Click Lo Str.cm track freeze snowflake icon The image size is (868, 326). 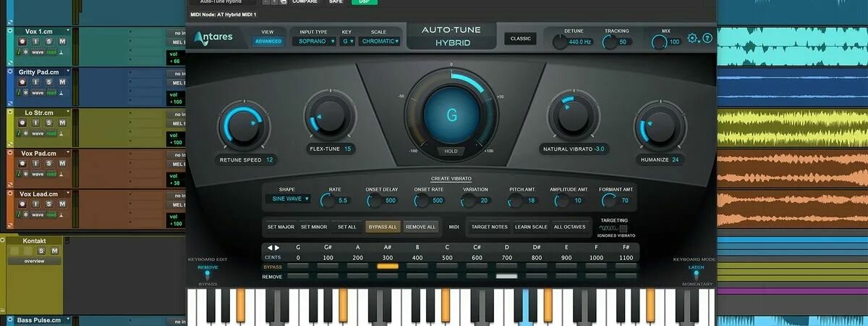(27, 133)
